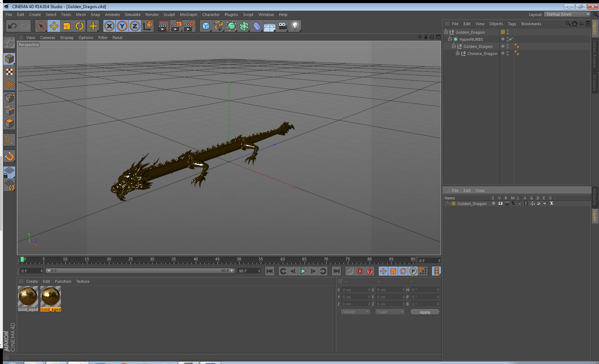Viewport: 599px width, 364px height.
Task: Toggle Y axis lock
Action: [x=122, y=26]
